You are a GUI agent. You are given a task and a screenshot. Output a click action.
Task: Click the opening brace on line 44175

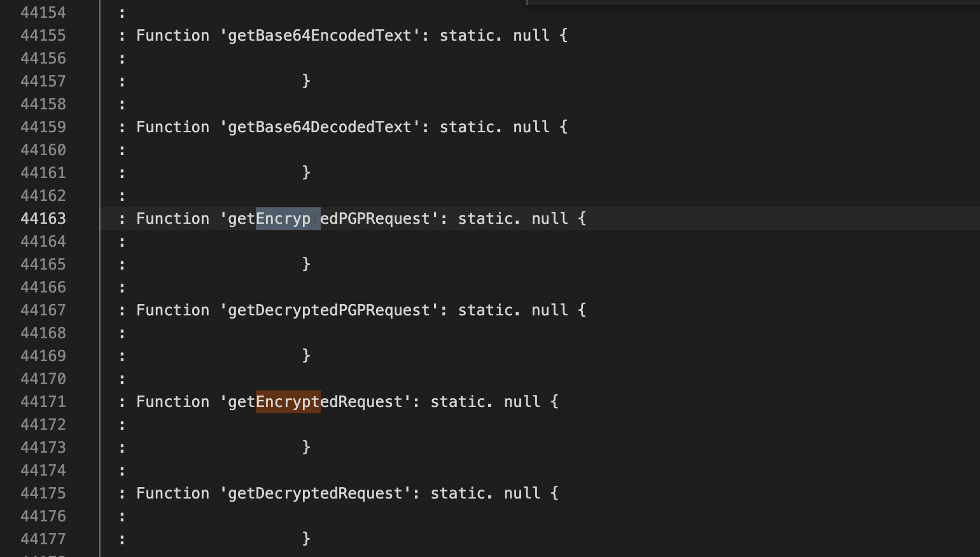554,493
